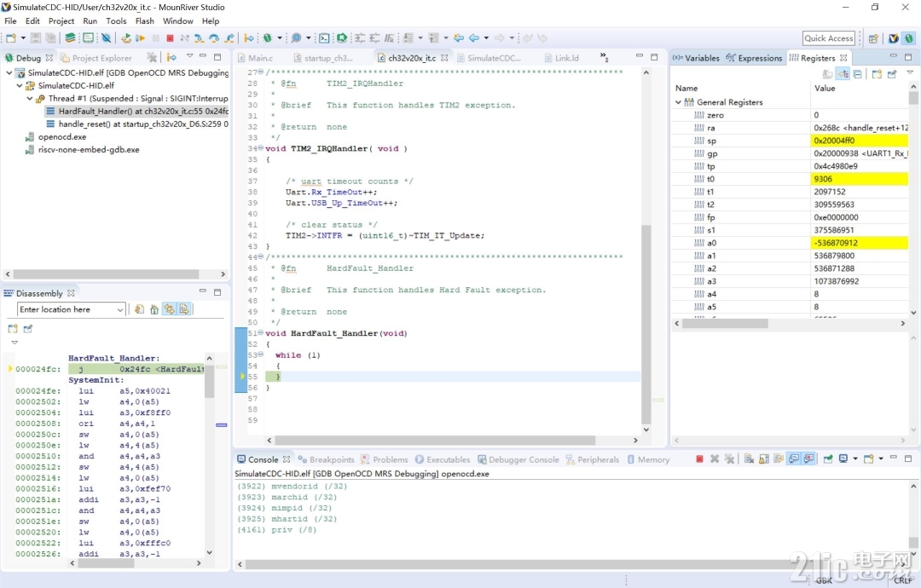Open the Enter location here dropdown
The width and height of the screenshot is (921, 588).
120,309
